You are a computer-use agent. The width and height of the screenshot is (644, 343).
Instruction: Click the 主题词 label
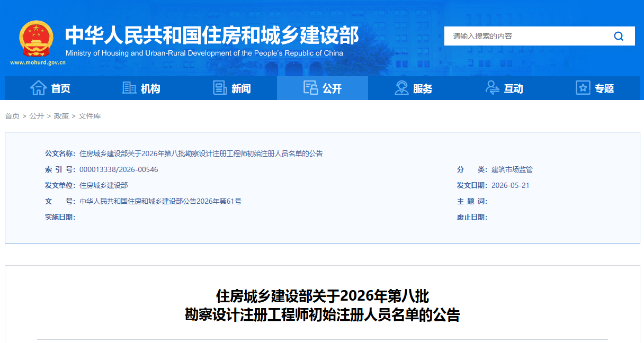tap(472, 201)
